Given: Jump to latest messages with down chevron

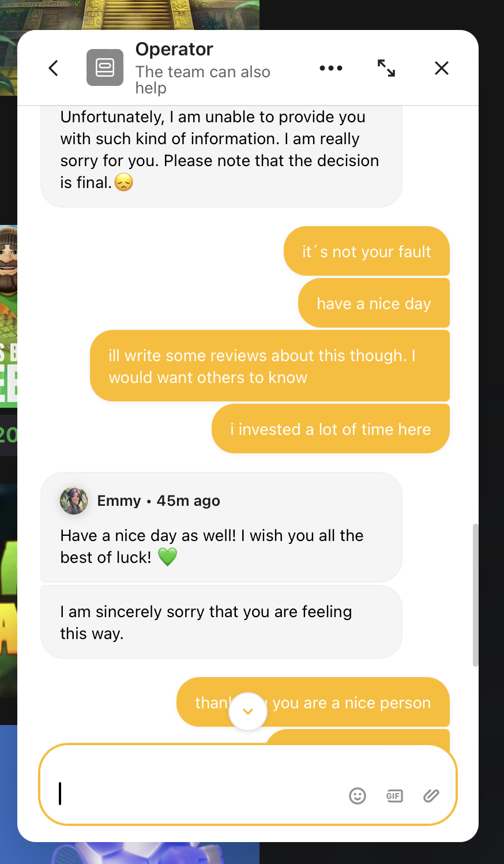Looking at the screenshot, I should tap(248, 711).
